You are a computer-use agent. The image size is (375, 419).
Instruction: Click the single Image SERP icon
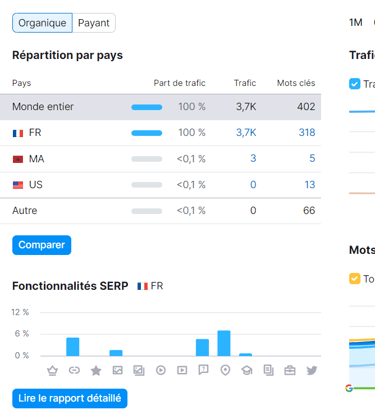(x=117, y=370)
